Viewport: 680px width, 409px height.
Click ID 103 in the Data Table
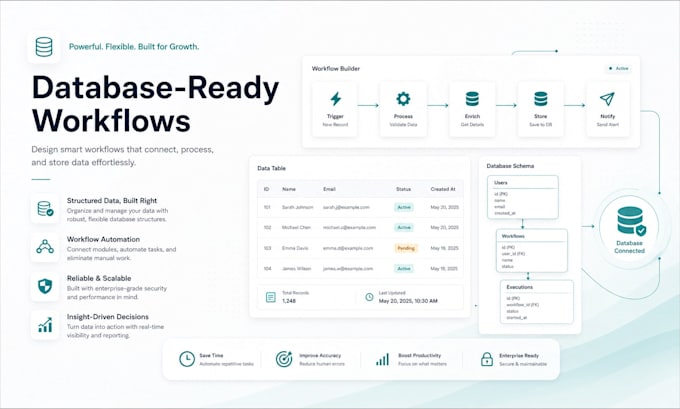[x=267, y=248]
